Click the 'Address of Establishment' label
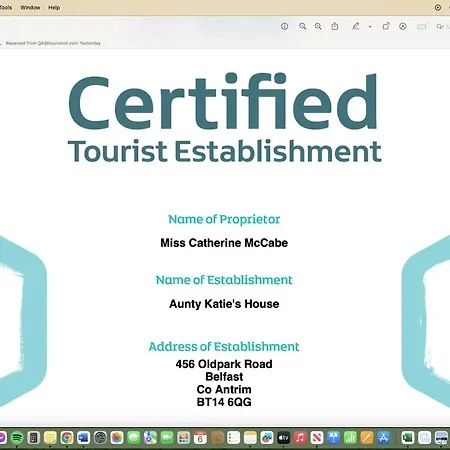Screen dimensions: 450x450 (224, 347)
